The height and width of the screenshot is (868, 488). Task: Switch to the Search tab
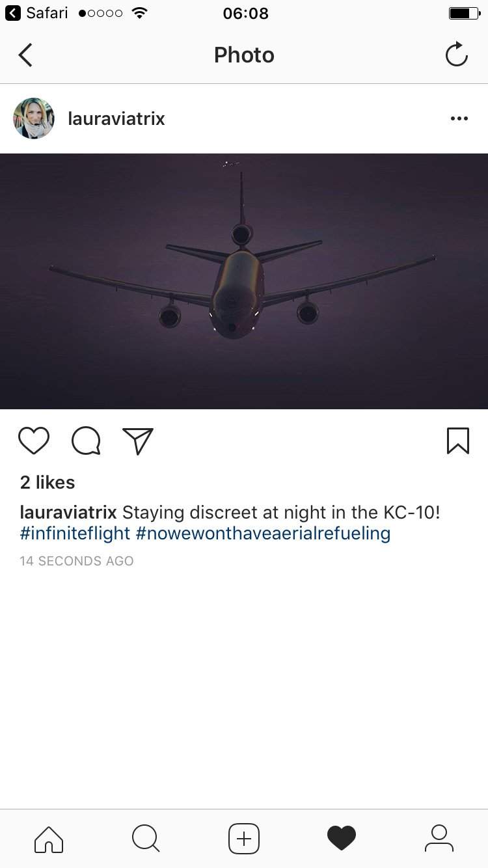[x=146, y=839]
